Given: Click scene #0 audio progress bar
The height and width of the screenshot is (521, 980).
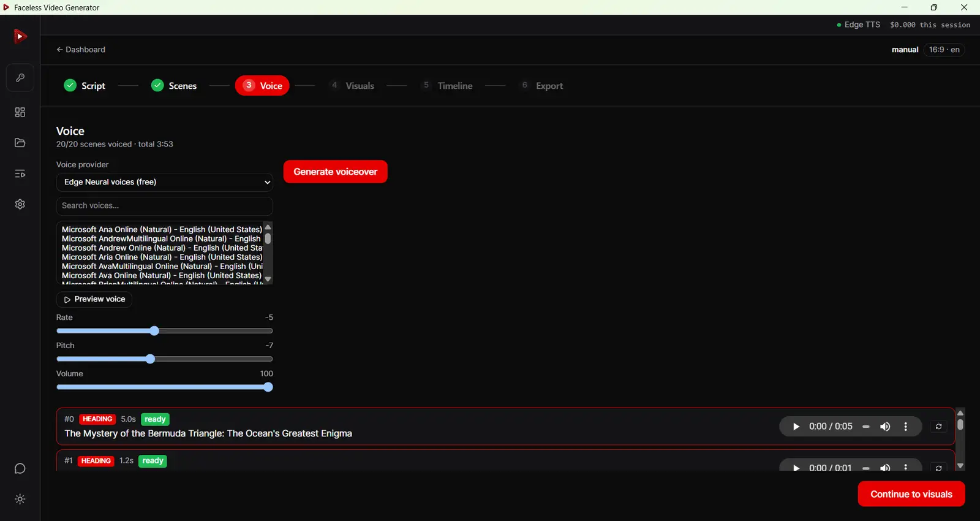Looking at the screenshot, I should point(866,427).
